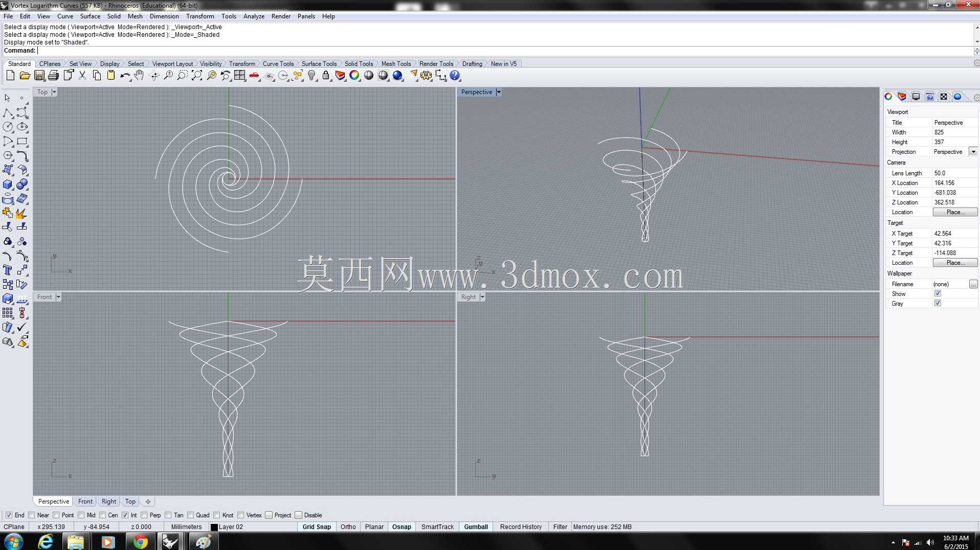This screenshot has height=550, width=980.
Task: Click the blue sphere Render icon
Action: pos(397,76)
